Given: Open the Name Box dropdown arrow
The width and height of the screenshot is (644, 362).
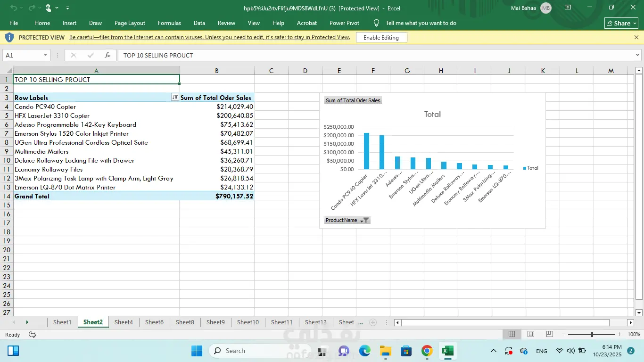Looking at the screenshot, I should [45, 55].
